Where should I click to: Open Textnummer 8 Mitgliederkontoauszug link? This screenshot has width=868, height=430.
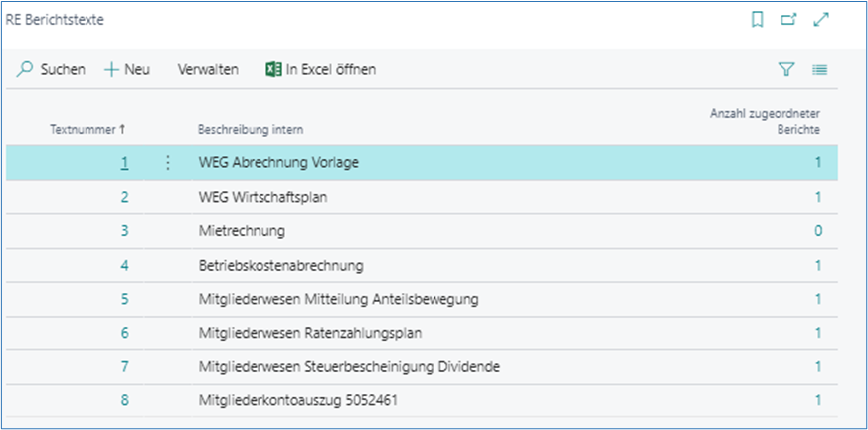[125, 401]
